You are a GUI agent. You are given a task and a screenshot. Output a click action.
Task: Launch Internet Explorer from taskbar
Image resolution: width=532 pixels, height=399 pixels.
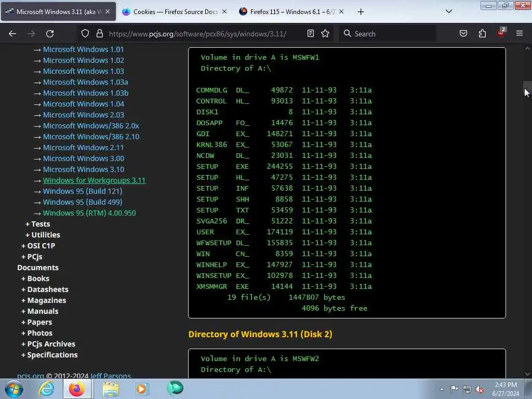click(46, 389)
